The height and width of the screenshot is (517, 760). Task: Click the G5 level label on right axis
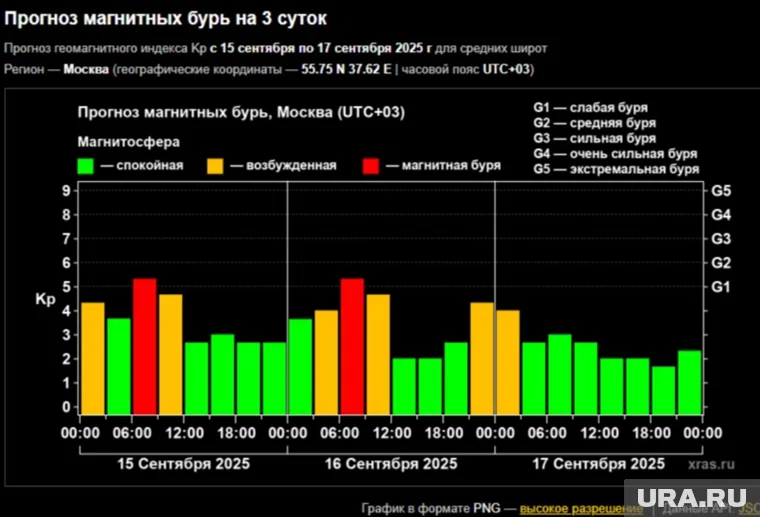pyautogui.click(x=721, y=190)
